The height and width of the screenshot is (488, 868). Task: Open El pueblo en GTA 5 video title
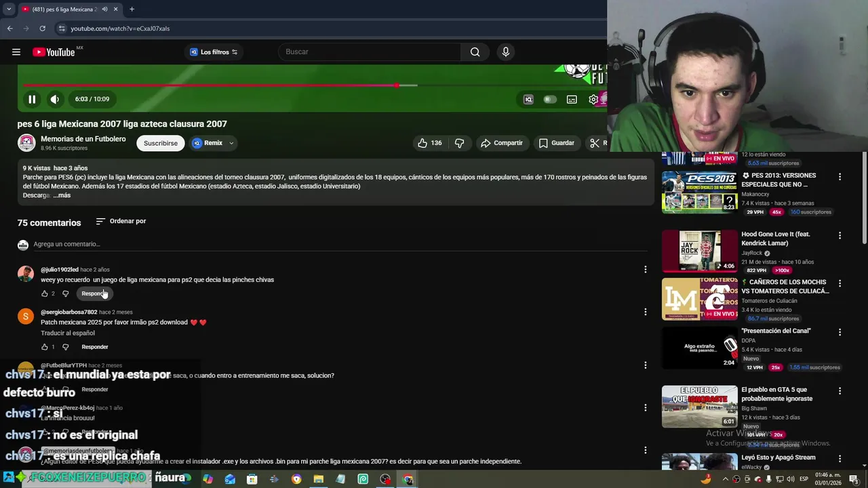point(776,394)
